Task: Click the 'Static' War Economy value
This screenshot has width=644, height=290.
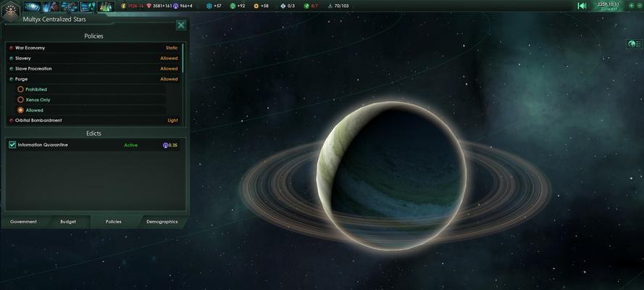Action: click(x=172, y=48)
